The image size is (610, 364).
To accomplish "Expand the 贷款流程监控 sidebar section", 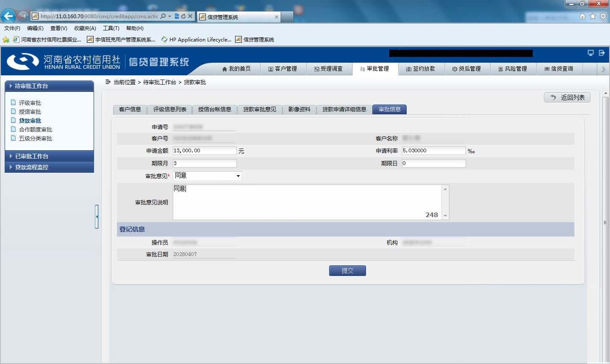I will 49,167.
